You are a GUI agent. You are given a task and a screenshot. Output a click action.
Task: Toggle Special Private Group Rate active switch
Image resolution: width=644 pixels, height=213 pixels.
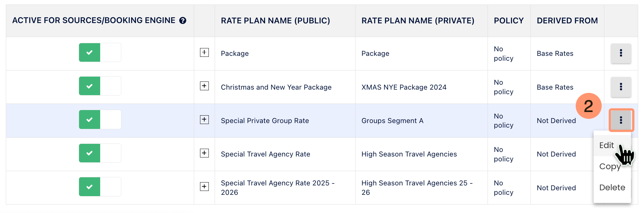pos(100,119)
